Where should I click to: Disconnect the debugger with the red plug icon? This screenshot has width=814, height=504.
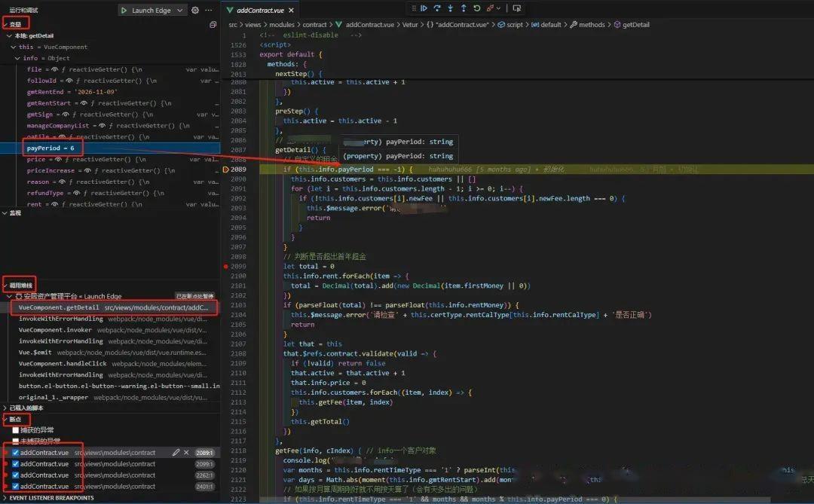coord(490,8)
